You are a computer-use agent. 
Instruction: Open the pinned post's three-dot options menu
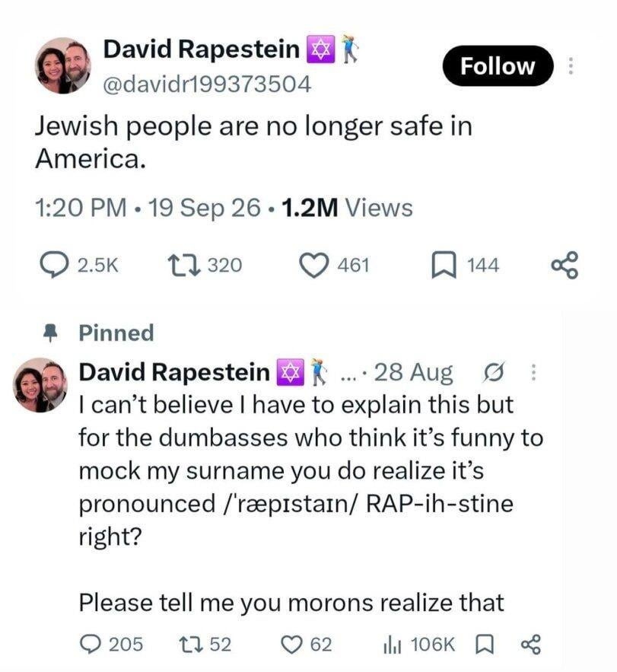(x=533, y=372)
